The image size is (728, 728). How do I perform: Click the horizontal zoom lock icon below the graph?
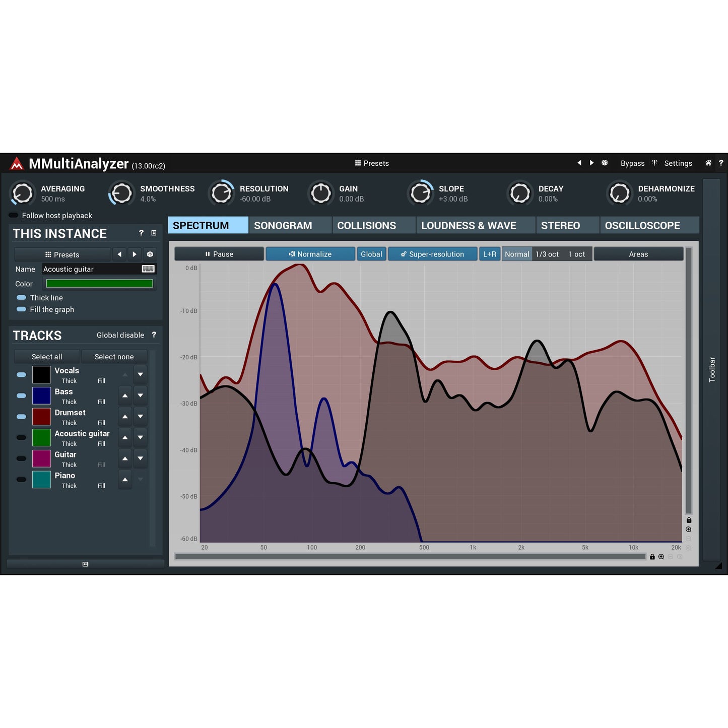point(652,557)
